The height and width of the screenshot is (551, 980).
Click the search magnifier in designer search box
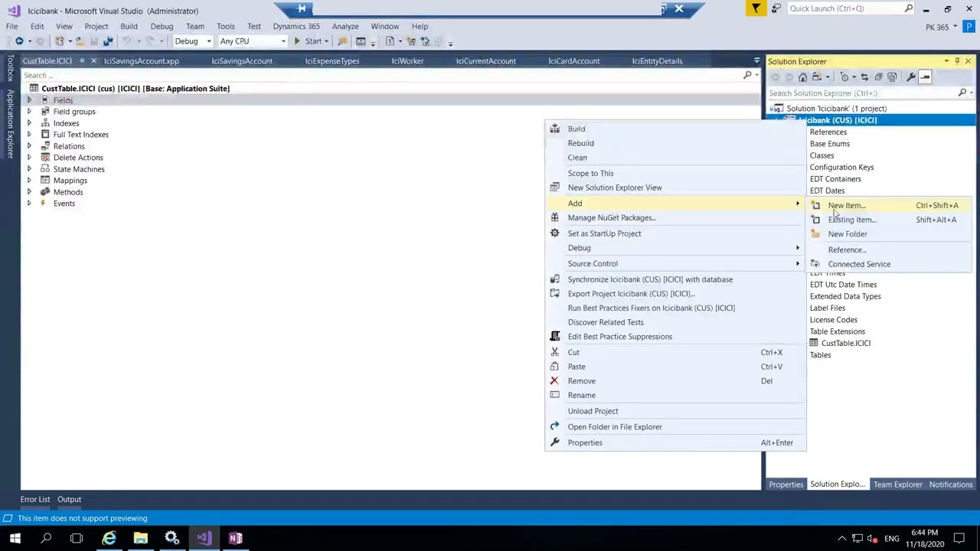748,75
